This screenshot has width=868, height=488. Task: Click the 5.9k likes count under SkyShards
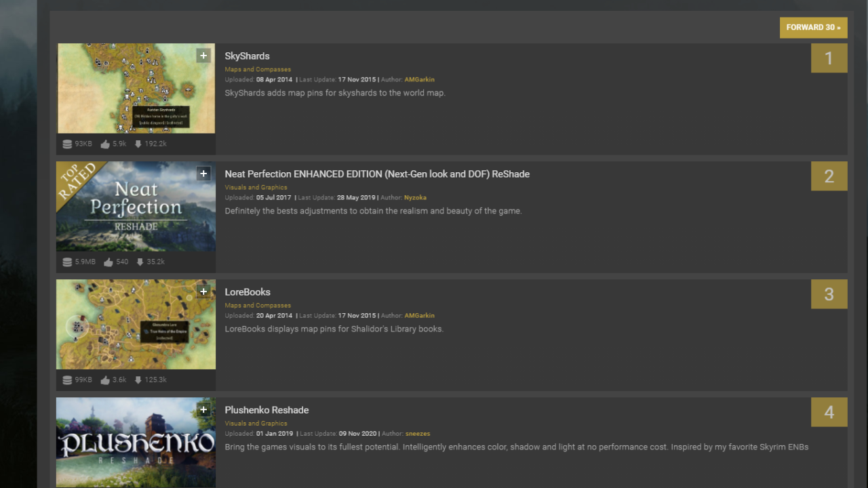119,144
